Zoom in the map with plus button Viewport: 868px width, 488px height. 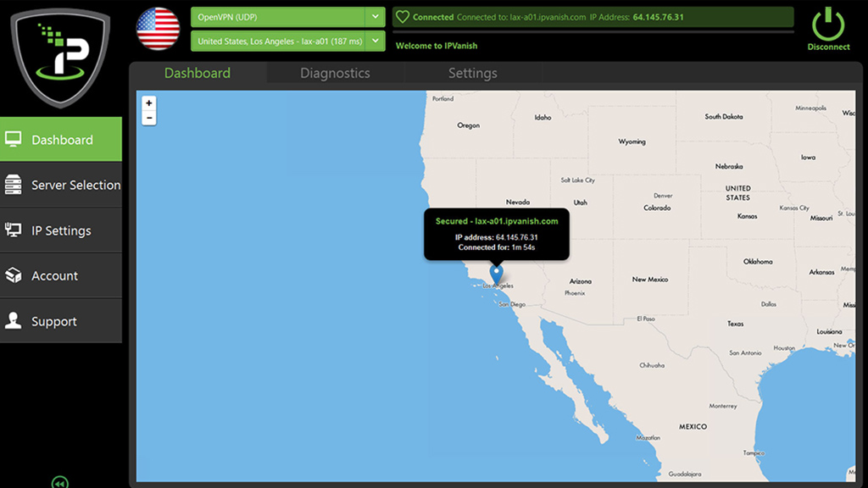click(149, 103)
